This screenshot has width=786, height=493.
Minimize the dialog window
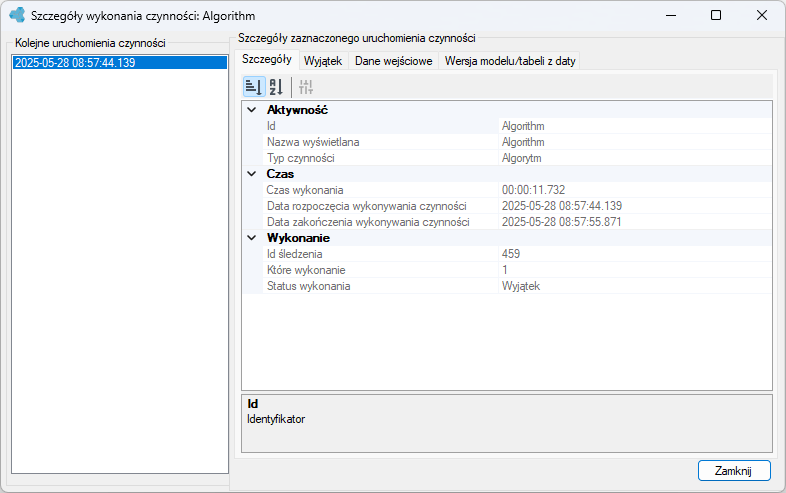671,16
